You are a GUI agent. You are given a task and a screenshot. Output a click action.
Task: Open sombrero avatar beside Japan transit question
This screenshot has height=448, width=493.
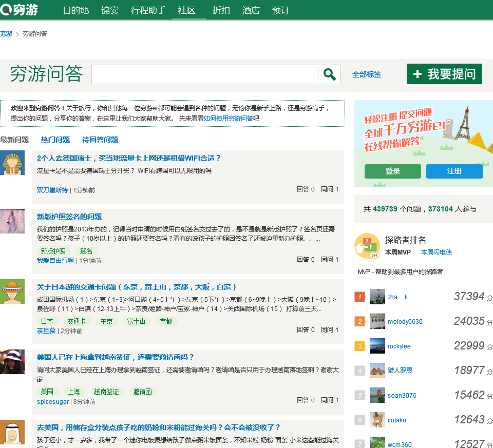point(12,291)
